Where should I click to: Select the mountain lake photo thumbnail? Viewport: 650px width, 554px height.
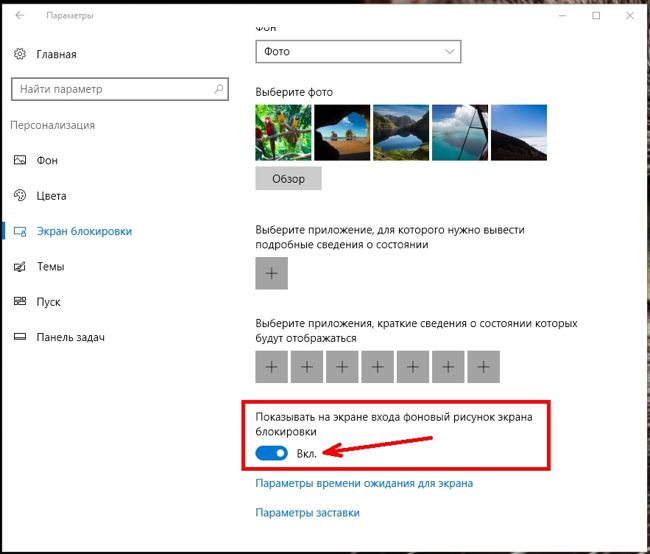tap(401, 132)
